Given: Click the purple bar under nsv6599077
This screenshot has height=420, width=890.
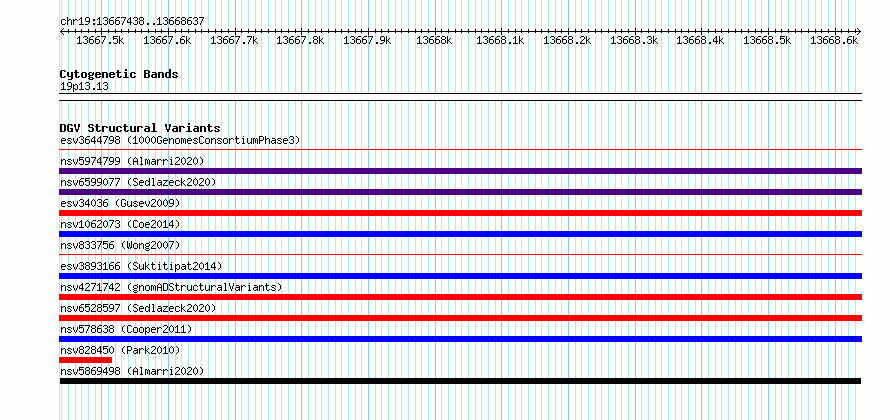Looking at the screenshot, I should [x=460, y=192].
